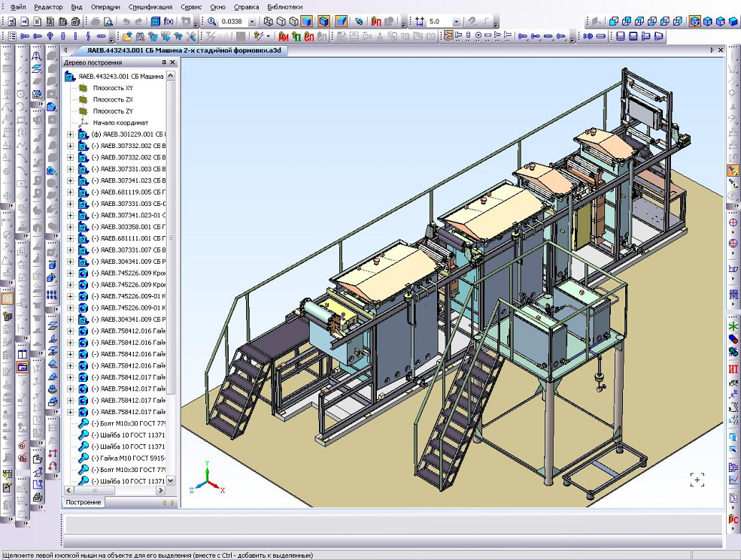Screen dimensions: 741x560
Task: Close the Дерево построения panel
Action: [x=172, y=63]
